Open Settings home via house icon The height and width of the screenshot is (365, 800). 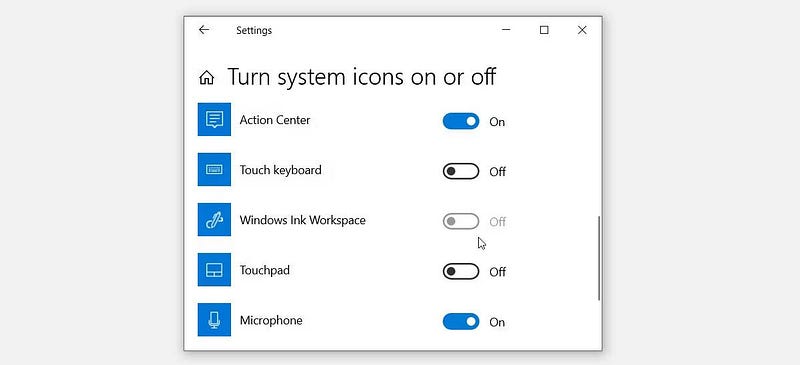(x=206, y=78)
